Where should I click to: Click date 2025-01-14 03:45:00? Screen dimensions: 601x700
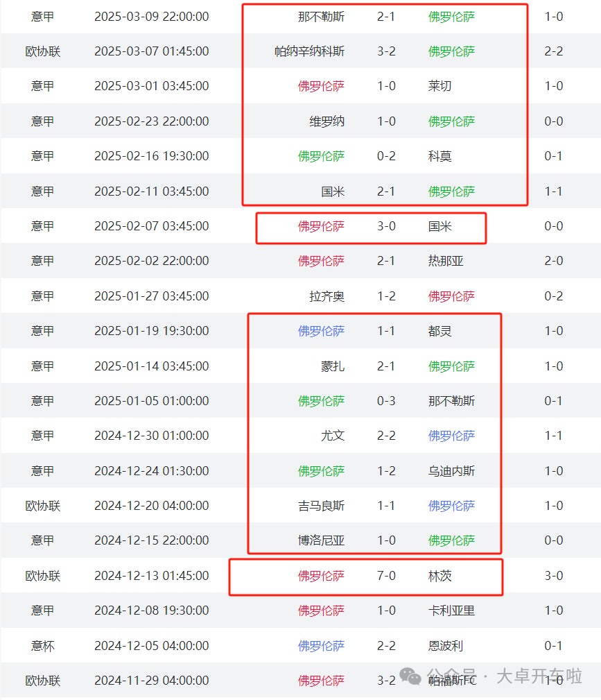pyautogui.click(x=152, y=366)
